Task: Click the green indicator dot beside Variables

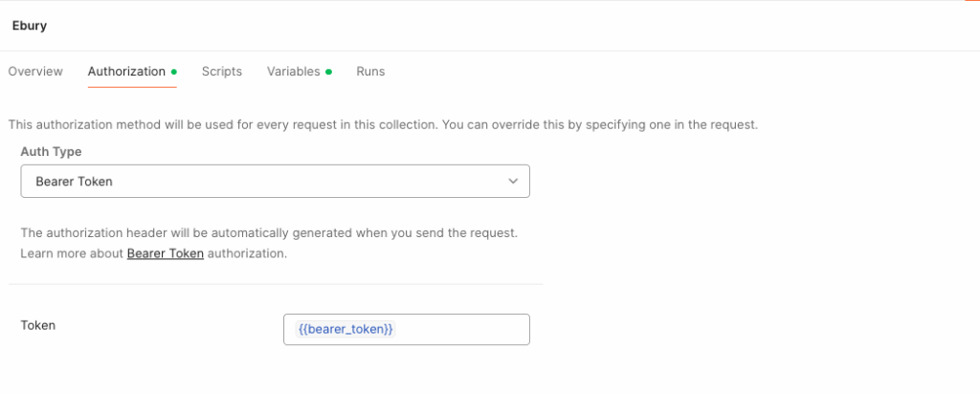Action: click(x=329, y=72)
